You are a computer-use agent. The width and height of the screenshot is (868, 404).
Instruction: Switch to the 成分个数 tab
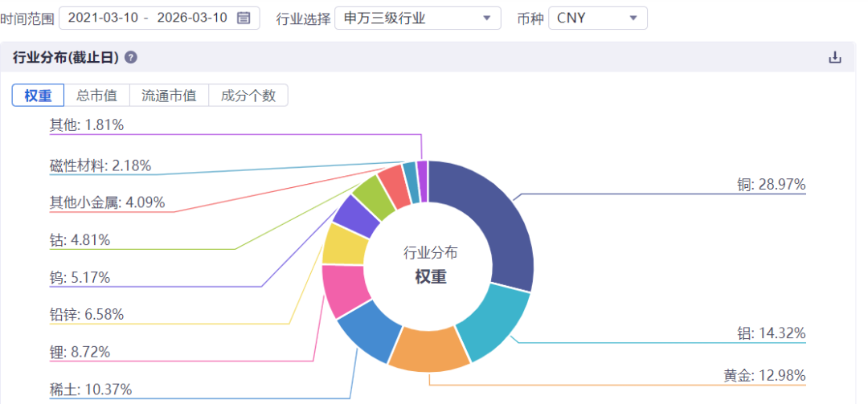pyautogui.click(x=248, y=96)
